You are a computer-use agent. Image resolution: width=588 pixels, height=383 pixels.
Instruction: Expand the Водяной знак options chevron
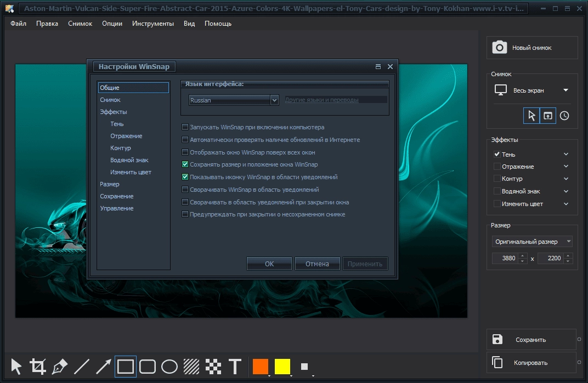click(x=566, y=191)
